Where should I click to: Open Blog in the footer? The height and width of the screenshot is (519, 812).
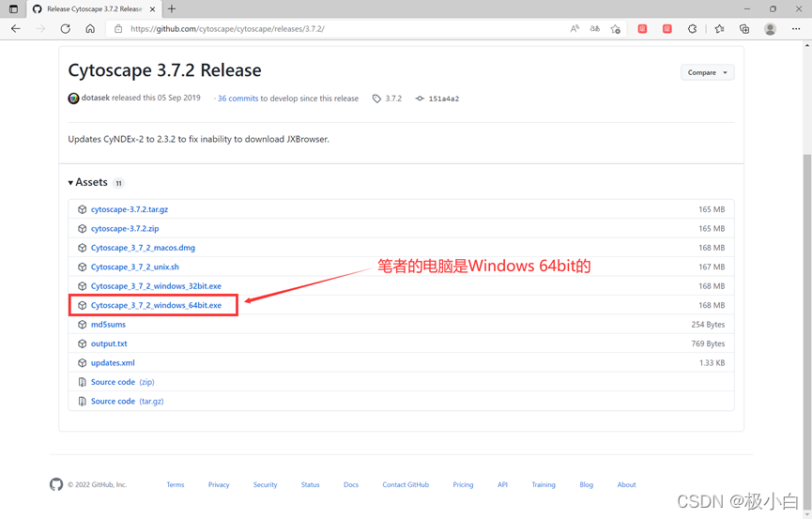coord(586,485)
